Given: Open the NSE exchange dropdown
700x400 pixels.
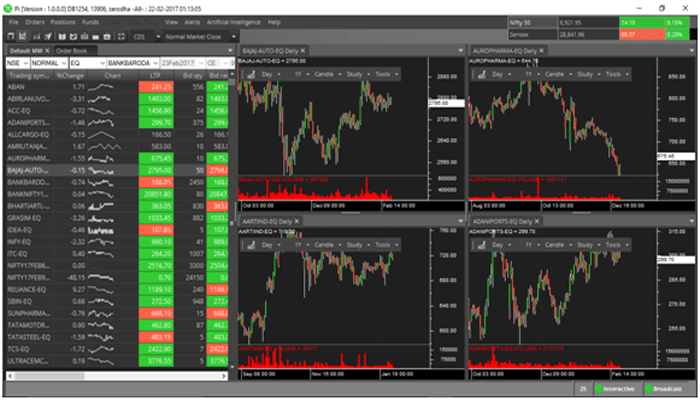Looking at the screenshot, I should (25, 63).
